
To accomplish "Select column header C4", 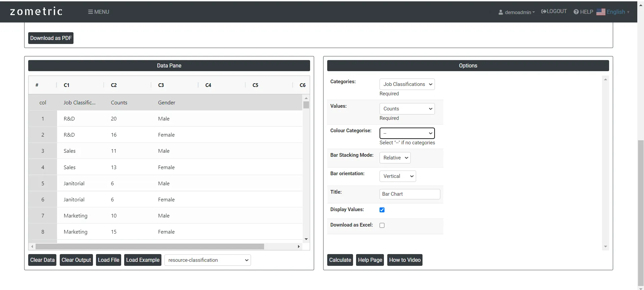I will pyautogui.click(x=222, y=85).
